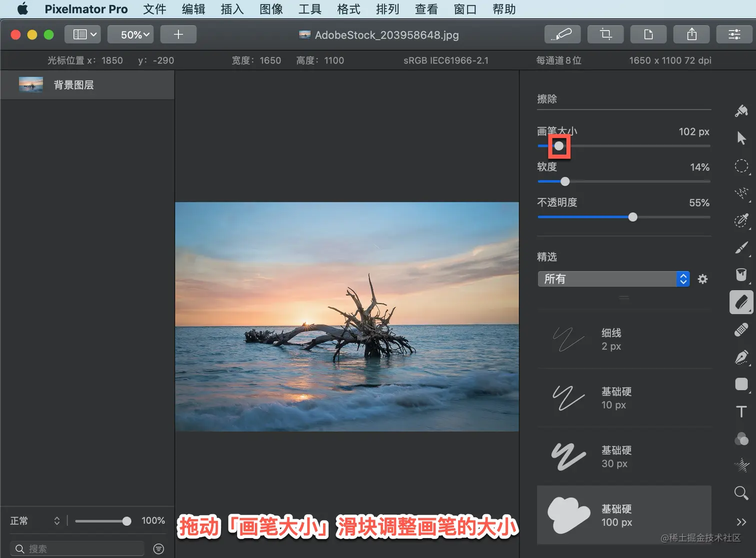The height and width of the screenshot is (558, 756).
Task: Click the 背景图层 layer thumbnail
Action: click(31, 85)
